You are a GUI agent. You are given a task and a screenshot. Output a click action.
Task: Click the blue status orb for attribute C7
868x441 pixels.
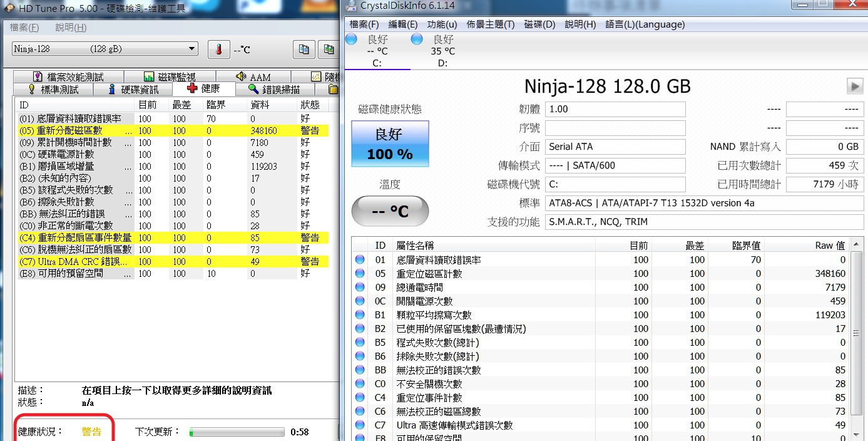[360, 425]
